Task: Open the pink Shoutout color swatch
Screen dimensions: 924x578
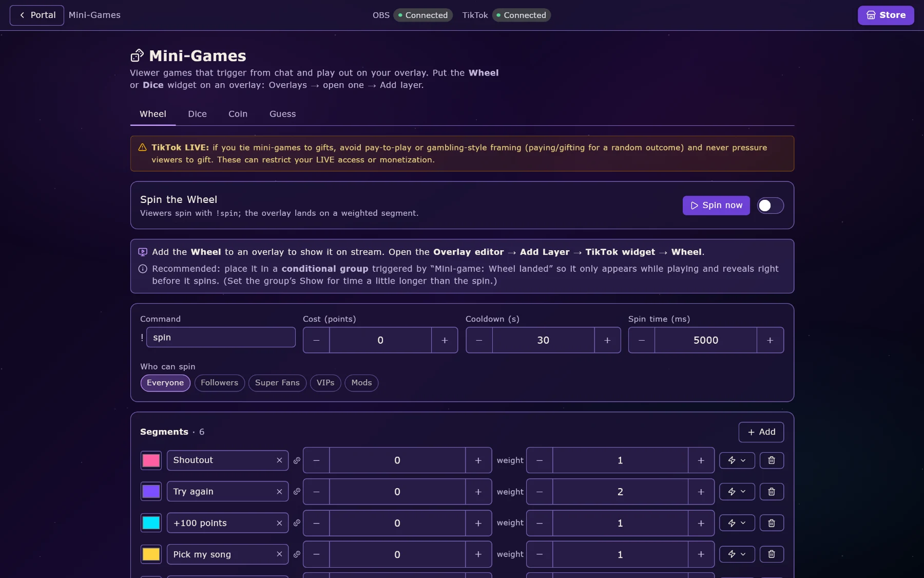Action: pyautogui.click(x=151, y=460)
